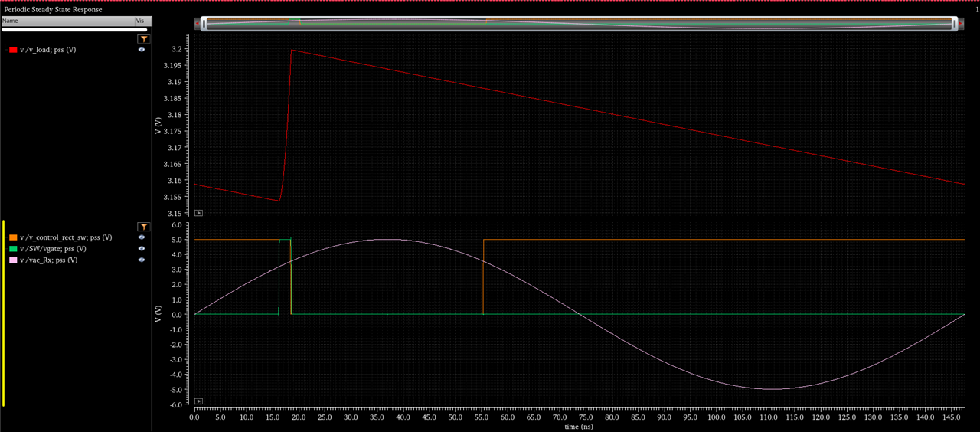Click the red v_load color swatch
The width and height of the screenshot is (980, 432).
(x=13, y=50)
